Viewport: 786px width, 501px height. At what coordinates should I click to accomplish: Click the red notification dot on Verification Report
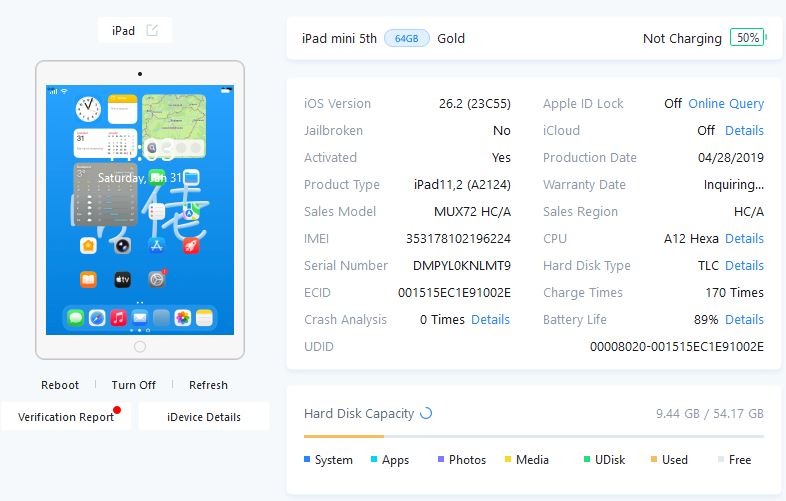point(117,410)
